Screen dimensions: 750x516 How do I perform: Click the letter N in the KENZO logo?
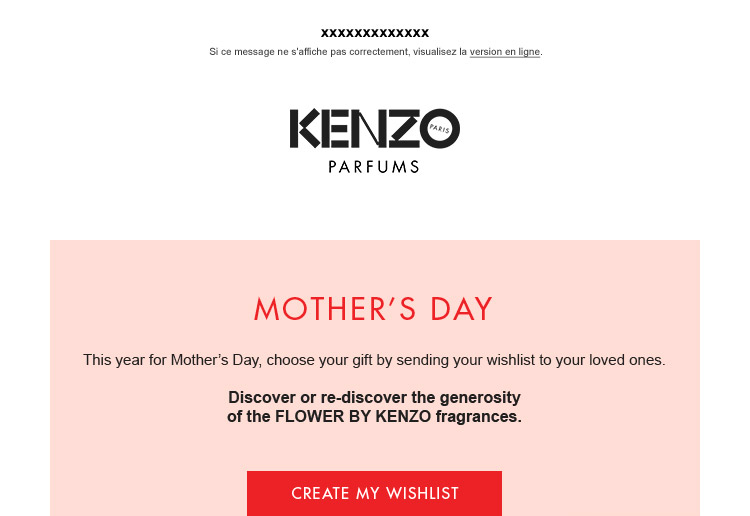(x=368, y=128)
